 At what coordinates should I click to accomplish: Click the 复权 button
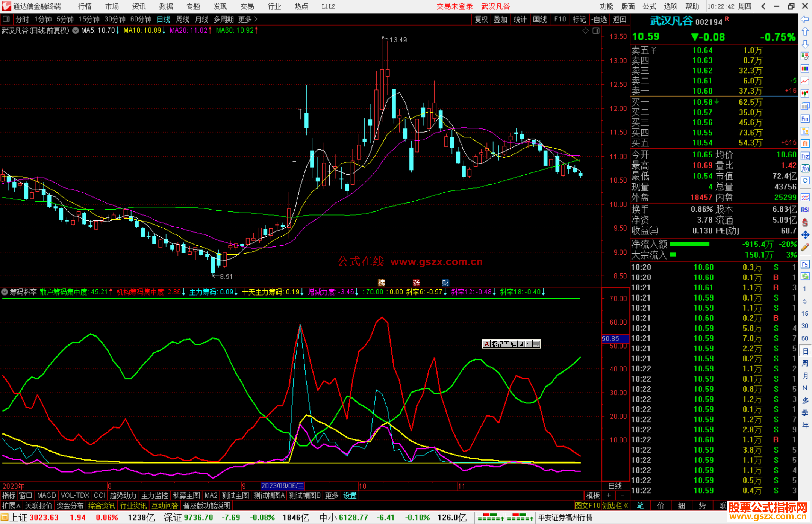tap(481, 19)
